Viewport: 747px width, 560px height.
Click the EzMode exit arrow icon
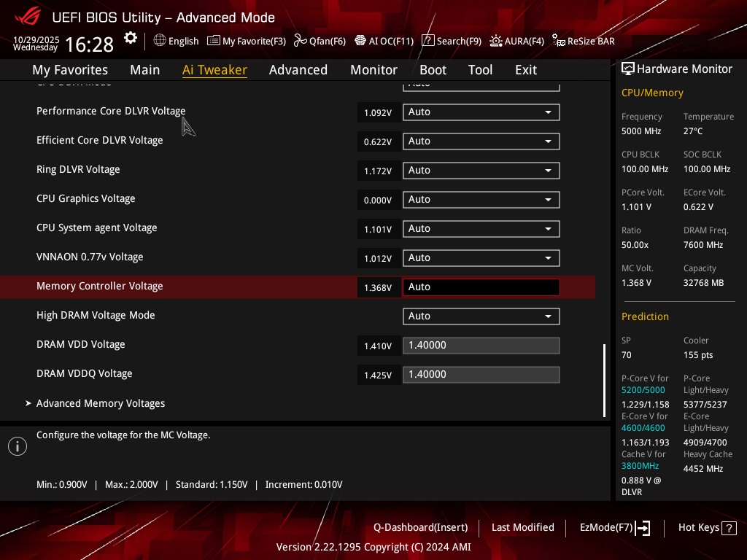click(643, 528)
